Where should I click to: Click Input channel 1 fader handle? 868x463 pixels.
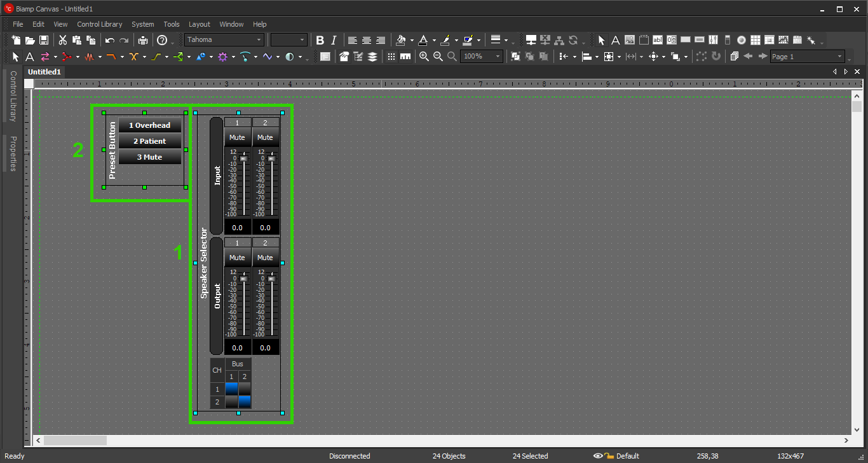point(243,158)
